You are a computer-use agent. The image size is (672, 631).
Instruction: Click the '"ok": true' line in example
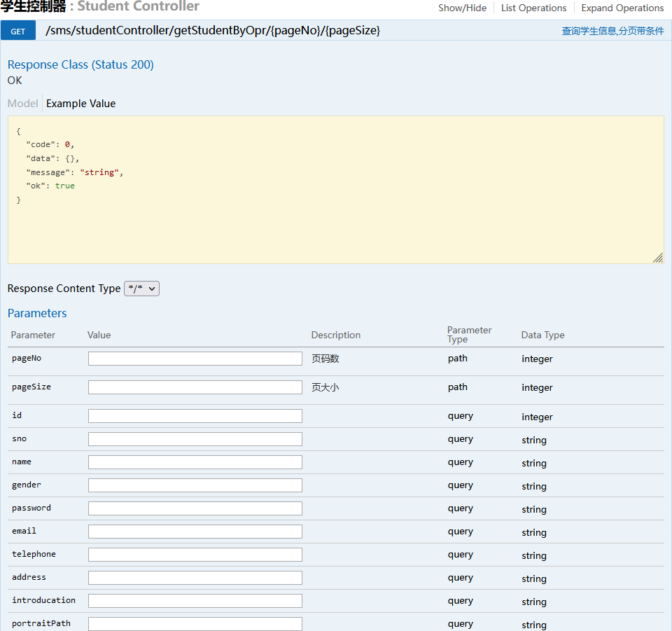[x=50, y=186]
